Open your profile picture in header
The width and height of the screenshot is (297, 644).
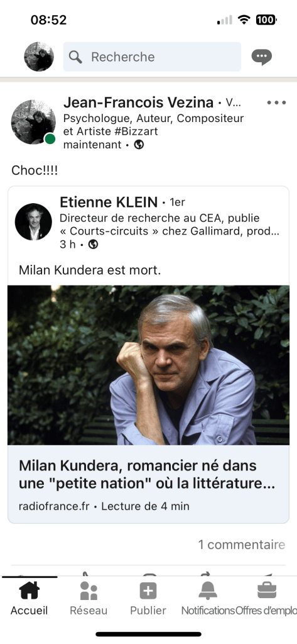(x=39, y=57)
